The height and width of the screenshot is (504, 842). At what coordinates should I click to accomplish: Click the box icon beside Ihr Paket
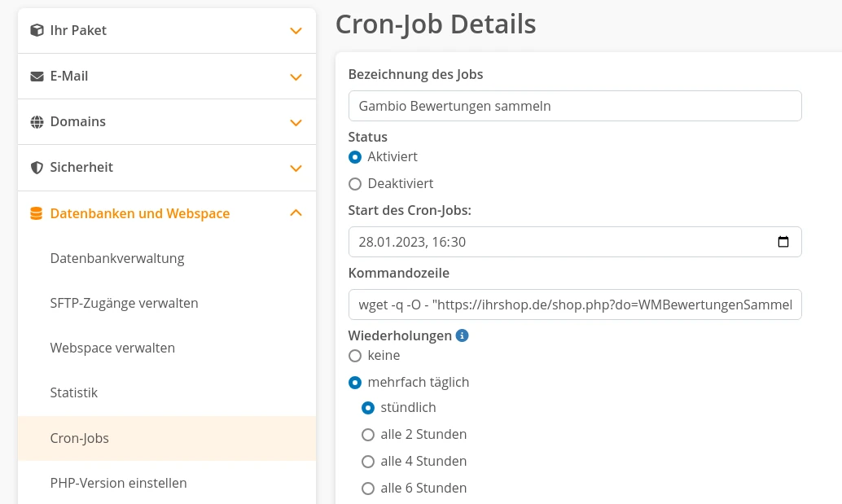37,31
